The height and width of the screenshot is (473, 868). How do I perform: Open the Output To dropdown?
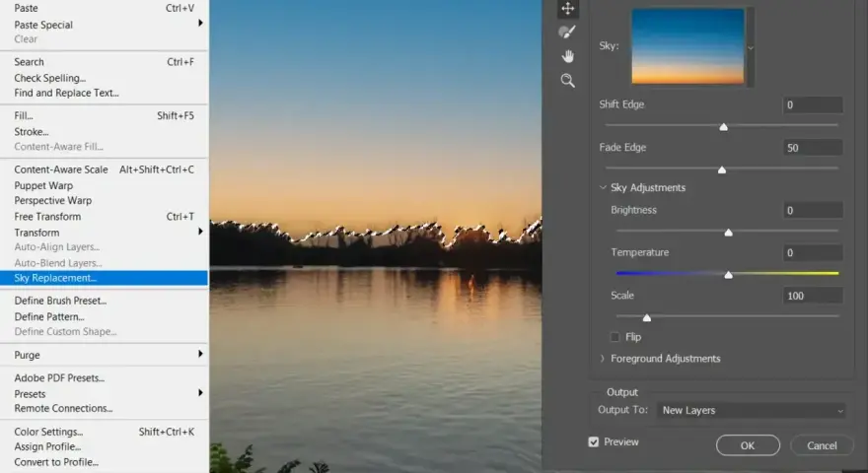pyautogui.click(x=751, y=411)
